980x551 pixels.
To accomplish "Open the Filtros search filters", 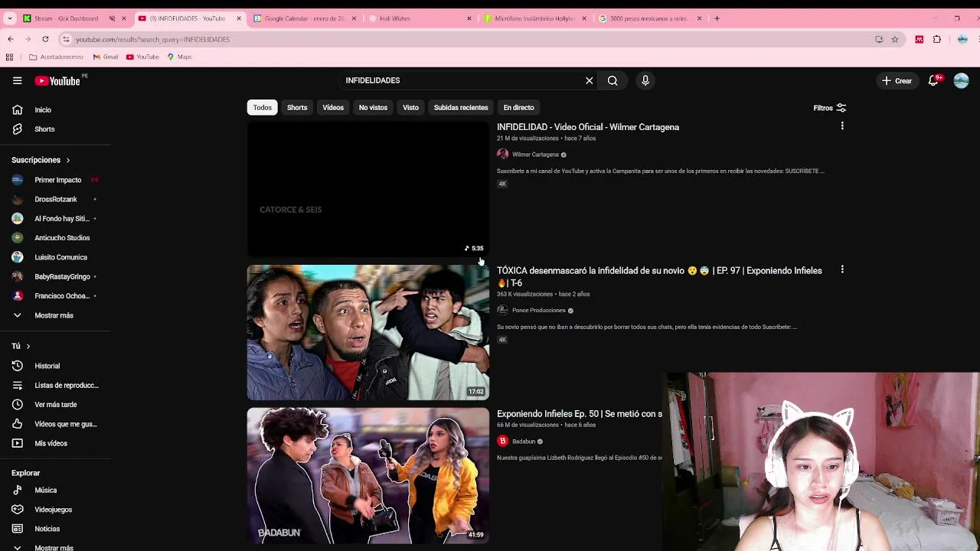I will click(830, 108).
